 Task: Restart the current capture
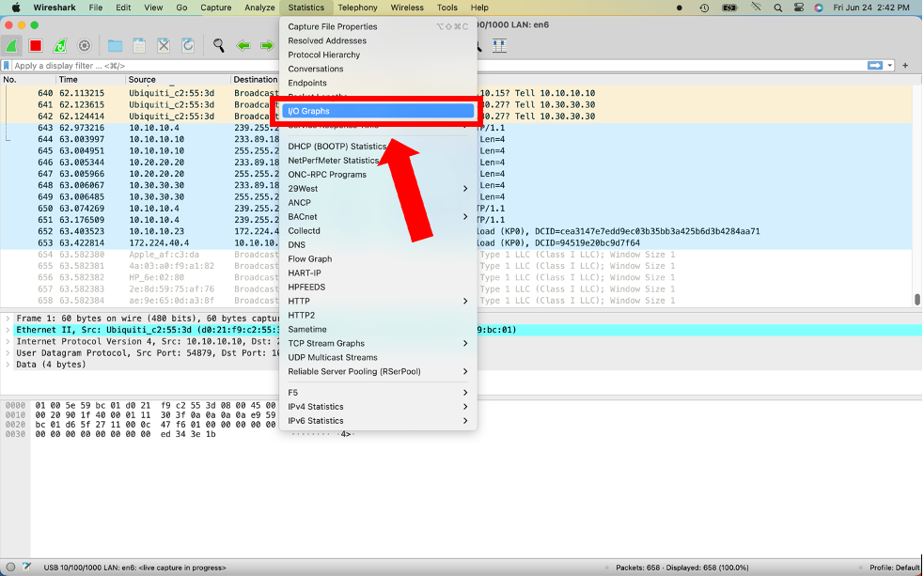60,46
